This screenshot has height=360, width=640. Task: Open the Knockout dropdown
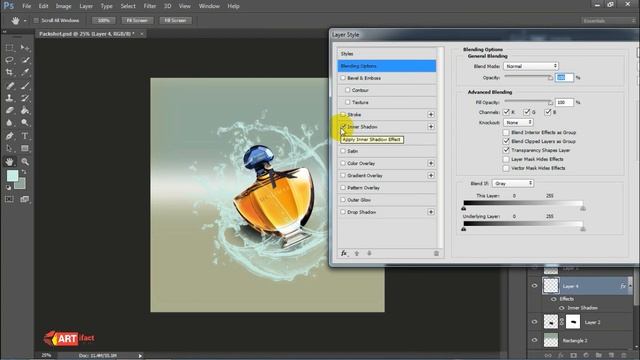(518, 122)
